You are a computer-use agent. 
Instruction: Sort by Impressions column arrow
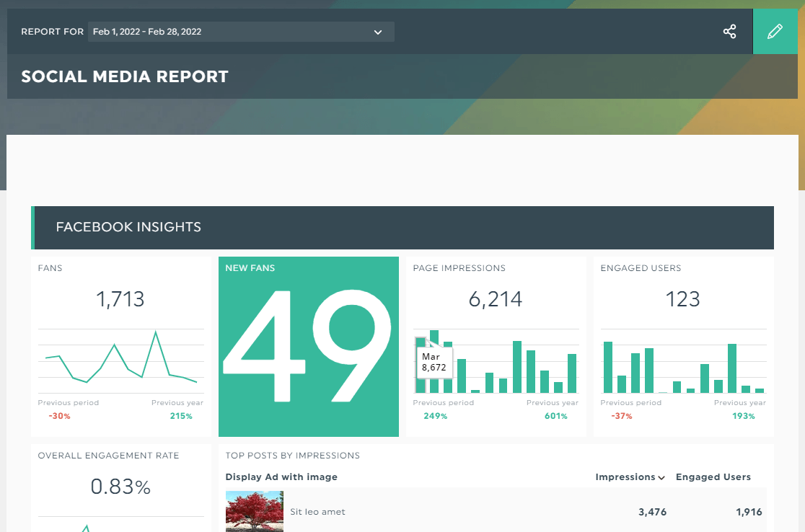(661, 478)
